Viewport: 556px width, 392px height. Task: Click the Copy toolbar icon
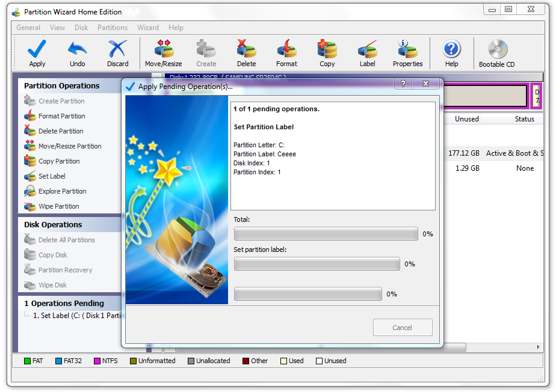327,49
